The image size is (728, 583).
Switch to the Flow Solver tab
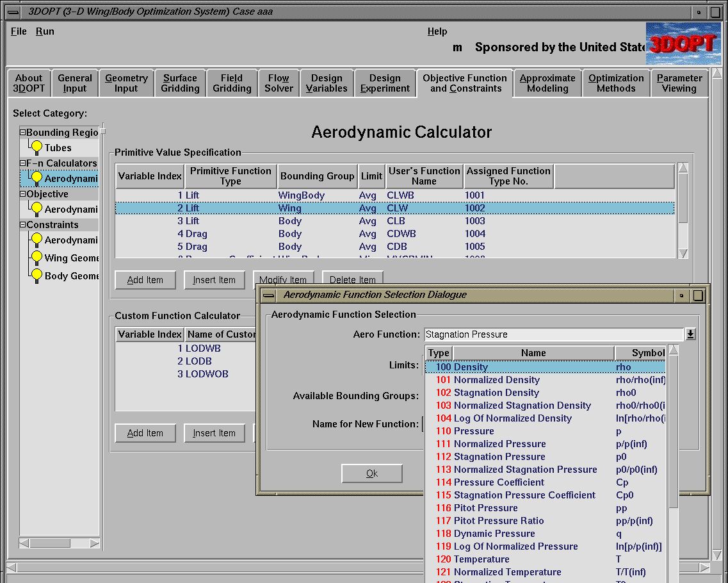(x=279, y=83)
